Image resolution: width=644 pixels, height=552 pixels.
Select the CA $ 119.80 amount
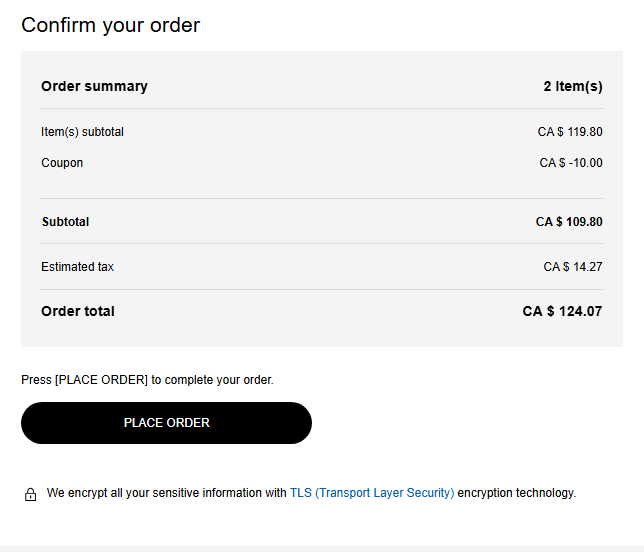pyautogui.click(x=570, y=132)
